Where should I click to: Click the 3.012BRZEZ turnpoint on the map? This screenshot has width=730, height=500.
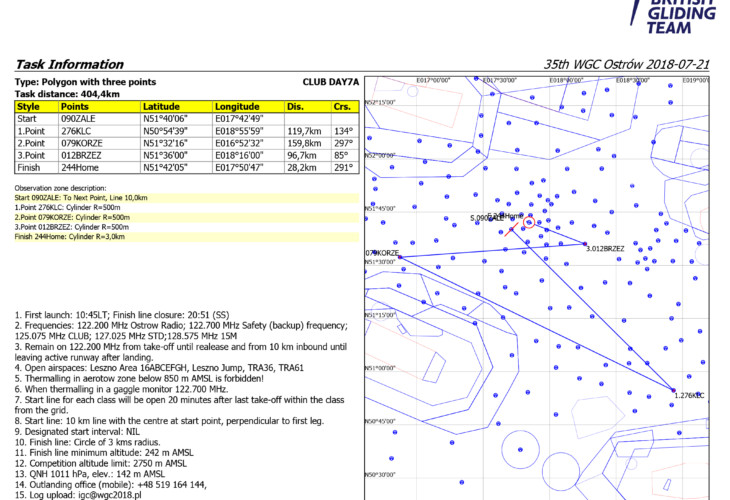tap(586, 244)
